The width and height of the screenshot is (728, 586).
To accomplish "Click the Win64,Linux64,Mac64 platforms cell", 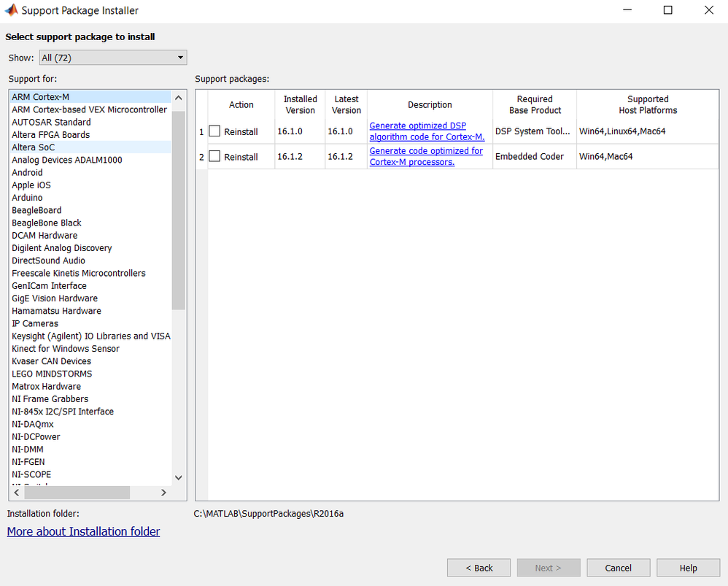I will pyautogui.click(x=648, y=131).
